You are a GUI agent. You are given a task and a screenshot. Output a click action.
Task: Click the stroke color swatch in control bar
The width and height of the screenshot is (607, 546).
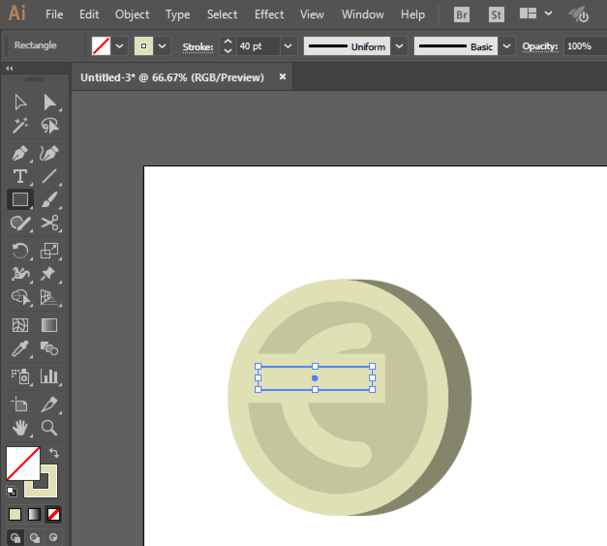tap(143, 47)
